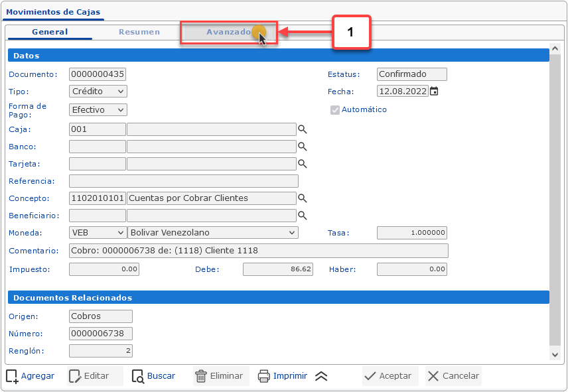Toggle the Automático checkbox
Viewport: 568px width, 392px height.
[335, 110]
